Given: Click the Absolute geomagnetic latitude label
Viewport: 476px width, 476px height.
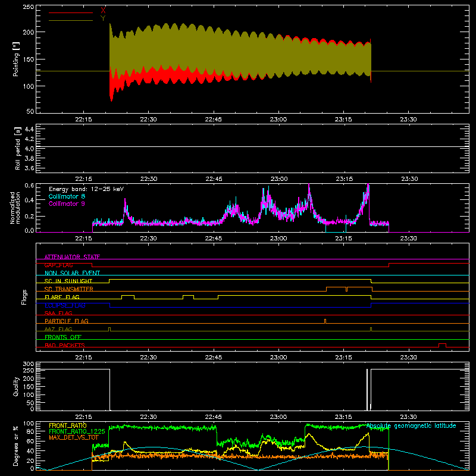Looking at the screenshot, I should pos(411,426).
